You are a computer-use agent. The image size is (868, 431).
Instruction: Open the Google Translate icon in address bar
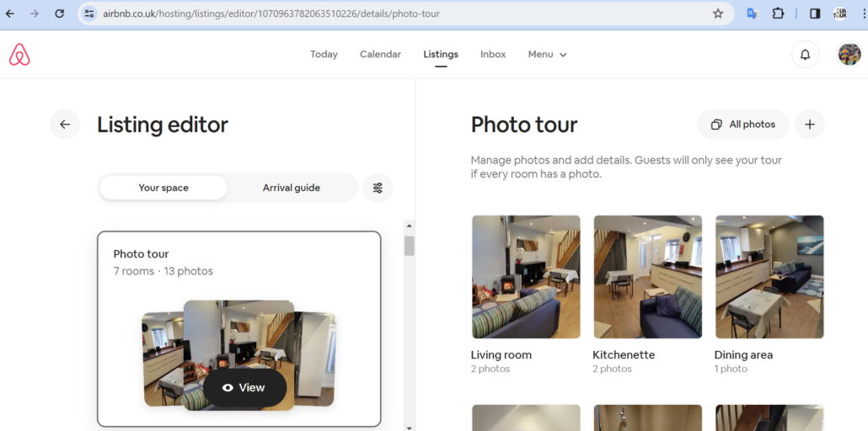point(752,13)
